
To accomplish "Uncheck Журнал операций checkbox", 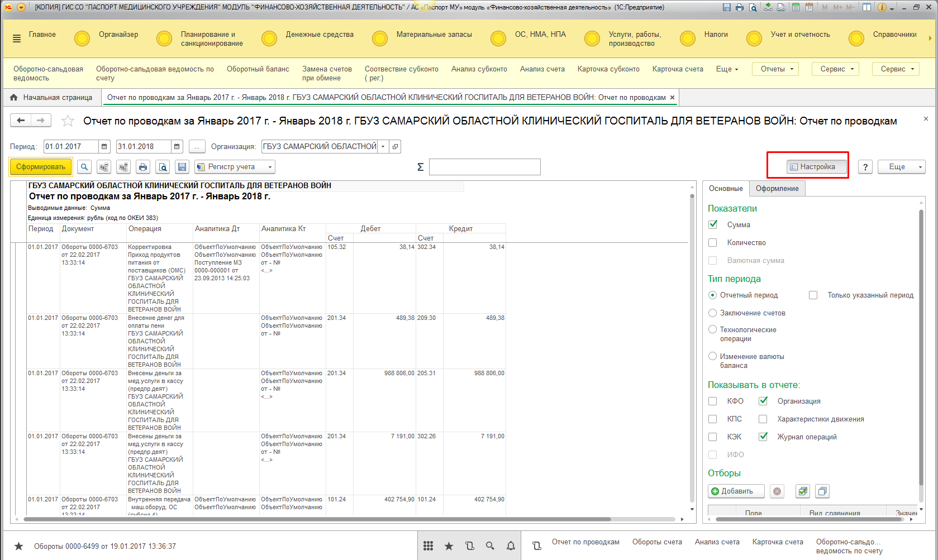I will click(763, 437).
